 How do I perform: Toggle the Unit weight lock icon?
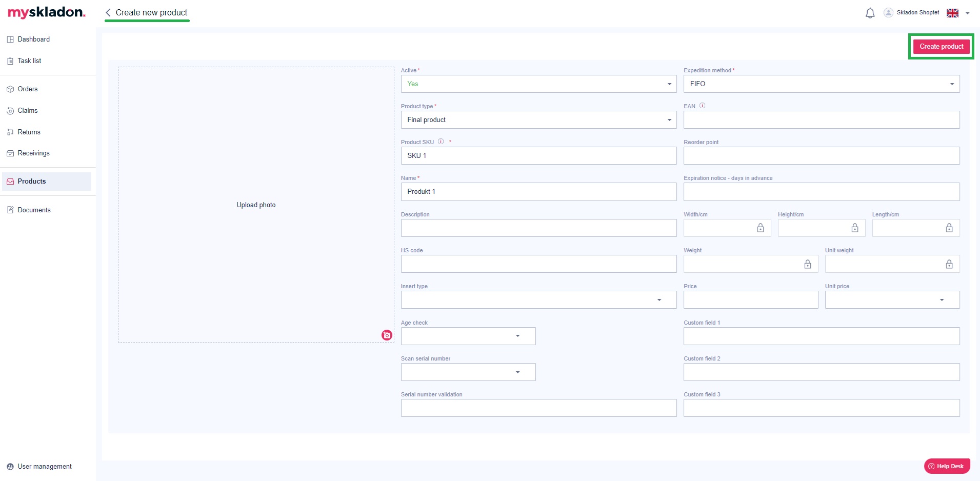[949, 264]
